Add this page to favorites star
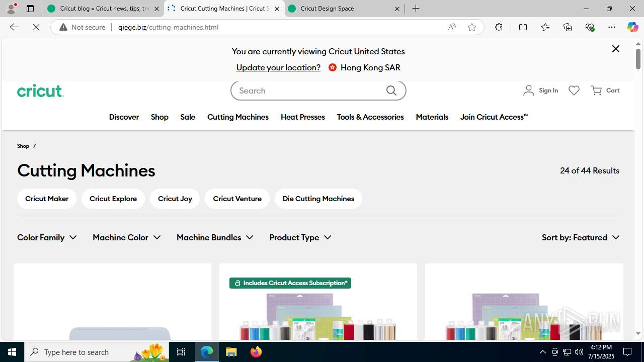The height and width of the screenshot is (362, 644). pyautogui.click(x=472, y=27)
